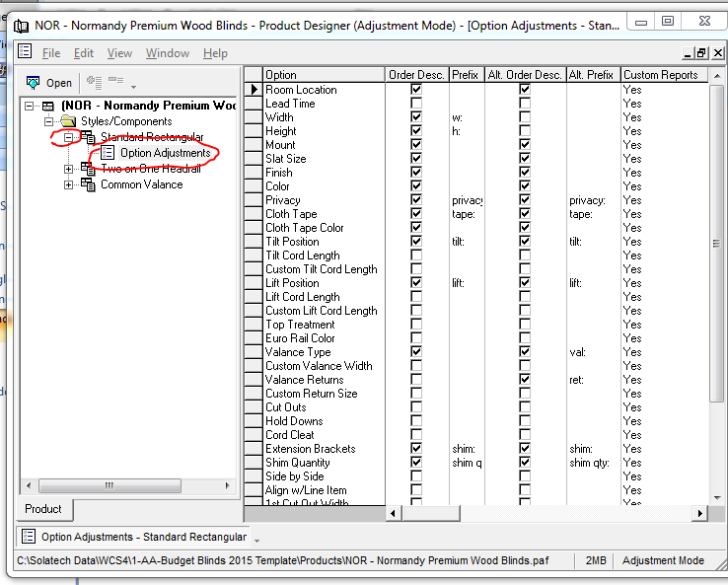Select Option Adjustments - Standard Rectangular document tab
728x585 pixels.
pos(134,537)
